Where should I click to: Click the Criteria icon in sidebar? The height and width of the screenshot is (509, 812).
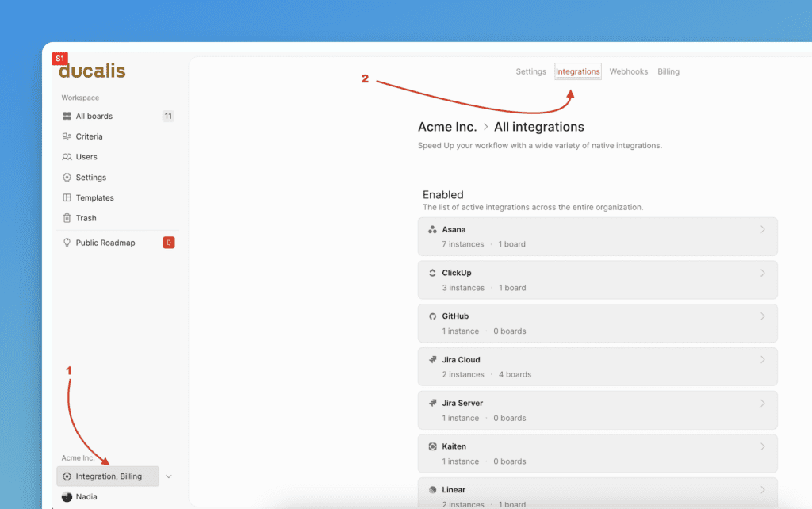click(x=67, y=136)
